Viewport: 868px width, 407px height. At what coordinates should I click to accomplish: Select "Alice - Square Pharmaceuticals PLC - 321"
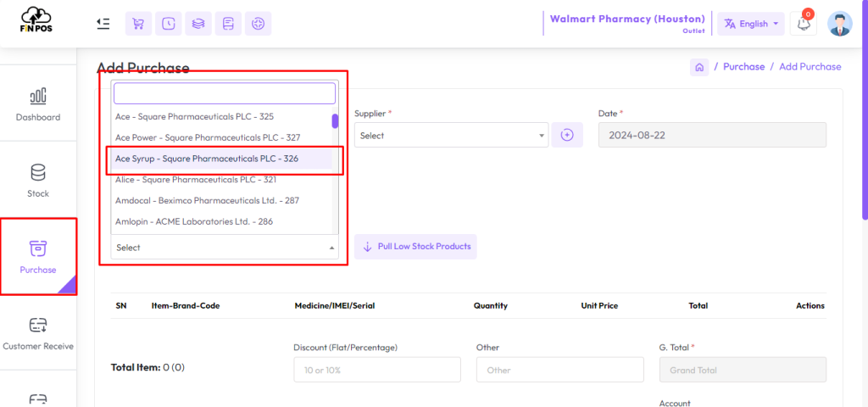(221, 180)
